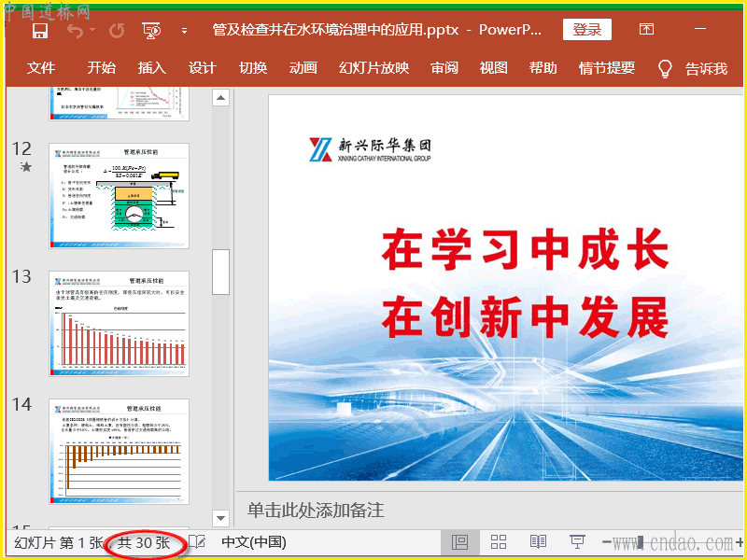Click the animation star icon on slide 12
Screen dimensions: 747x560
click(26, 167)
